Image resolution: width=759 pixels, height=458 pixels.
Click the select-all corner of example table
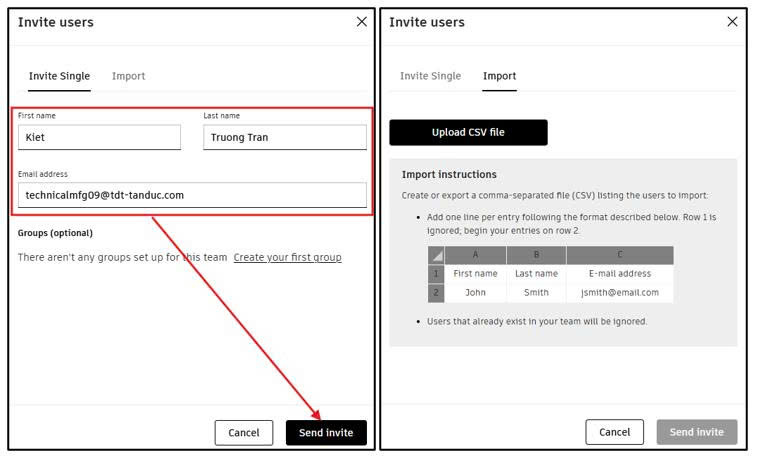coord(436,255)
